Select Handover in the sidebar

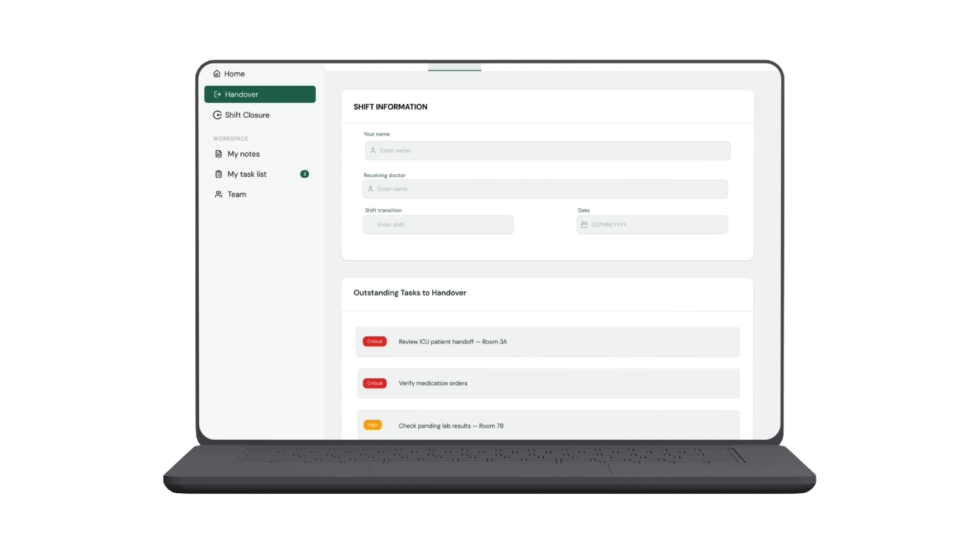pyautogui.click(x=260, y=94)
